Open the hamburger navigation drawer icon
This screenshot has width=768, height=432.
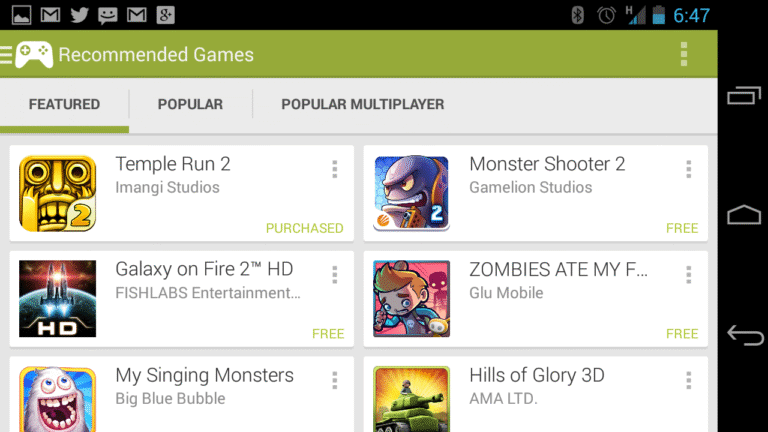tap(6, 55)
